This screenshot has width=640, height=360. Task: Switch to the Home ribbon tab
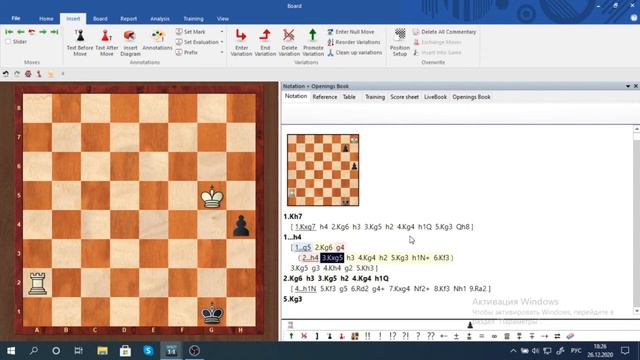[x=46, y=19]
